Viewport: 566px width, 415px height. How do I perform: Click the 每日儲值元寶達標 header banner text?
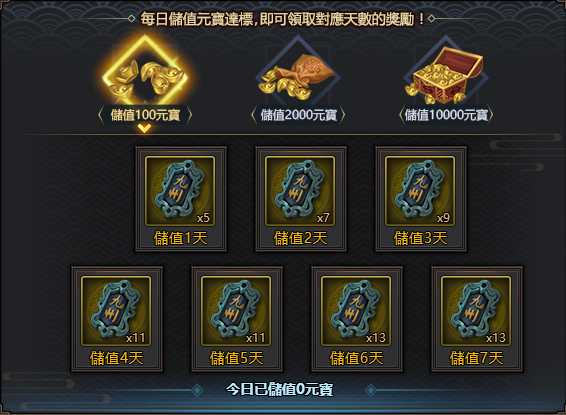click(282, 19)
